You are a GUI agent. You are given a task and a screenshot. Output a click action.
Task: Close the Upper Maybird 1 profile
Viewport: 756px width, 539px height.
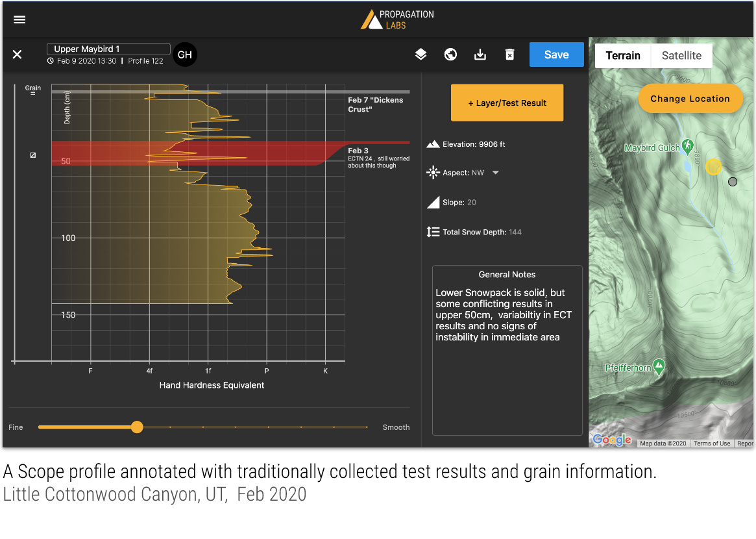[17, 55]
